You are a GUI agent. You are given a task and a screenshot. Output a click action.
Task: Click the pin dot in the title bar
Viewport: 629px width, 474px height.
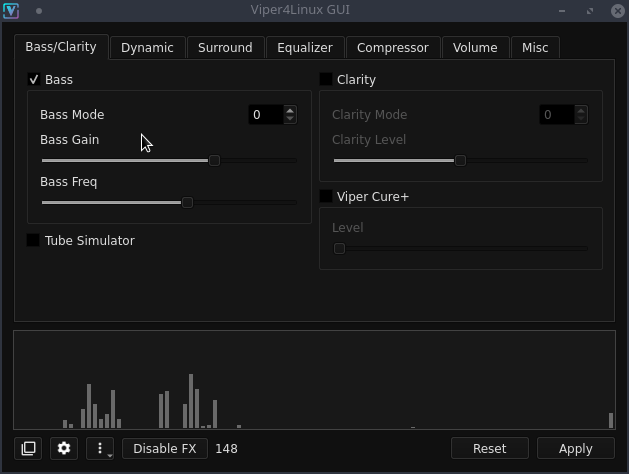point(39,11)
